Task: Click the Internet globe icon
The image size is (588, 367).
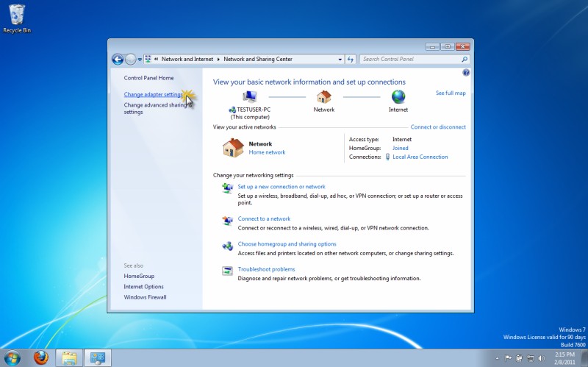Action: coord(398,97)
